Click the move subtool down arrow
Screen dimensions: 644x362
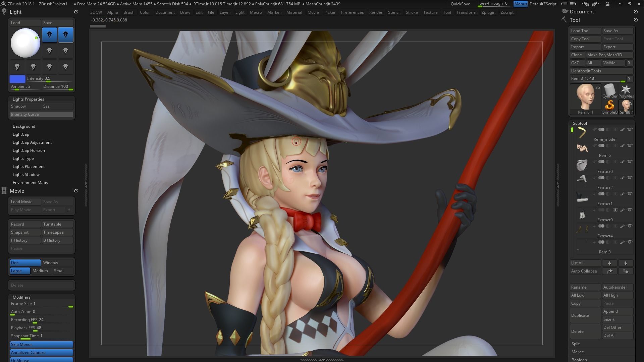(x=626, y=263)
